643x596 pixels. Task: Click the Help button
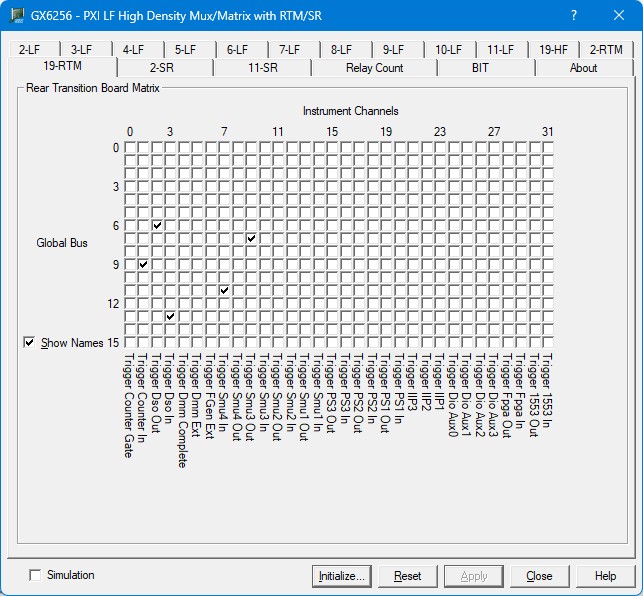pyautogui.click(x=605, y=576)
